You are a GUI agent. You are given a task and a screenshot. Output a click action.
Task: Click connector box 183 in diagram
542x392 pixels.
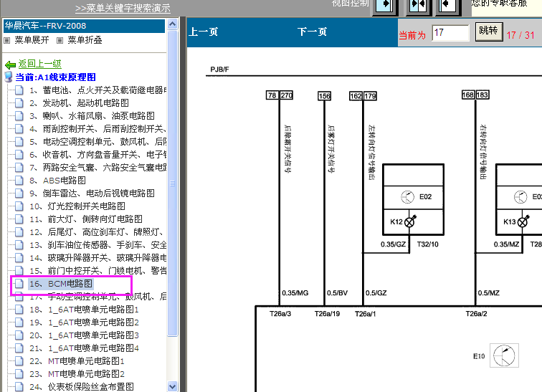click(482, 95)
